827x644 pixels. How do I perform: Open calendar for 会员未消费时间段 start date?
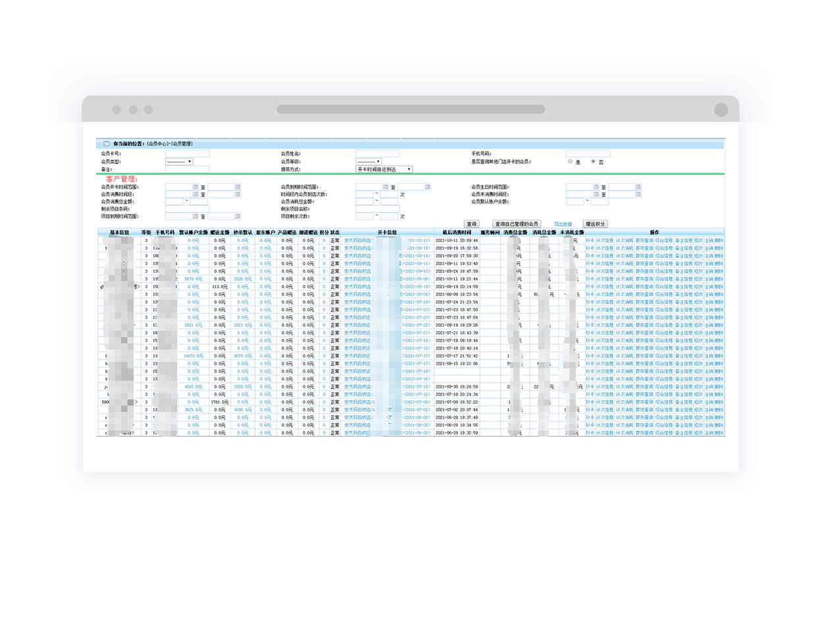[x=596, y=194]
